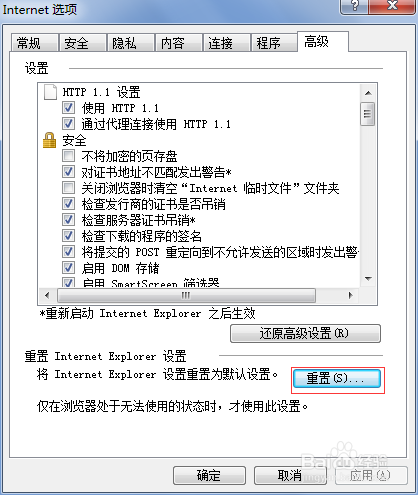Click the 重置(S)... button

(x=337, y=378)
